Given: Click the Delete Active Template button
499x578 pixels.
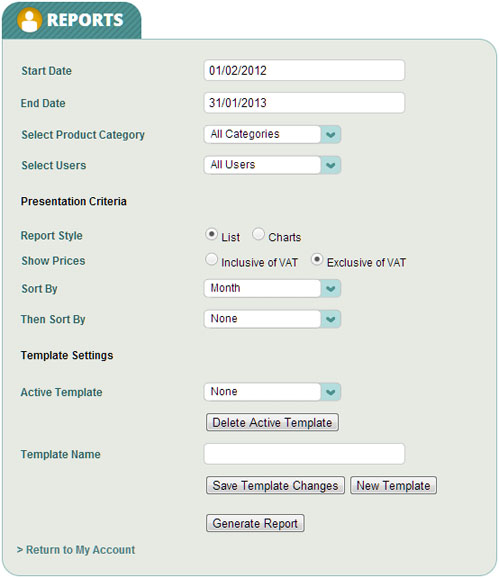Looking at the screenshot, I should pos(272,422).
